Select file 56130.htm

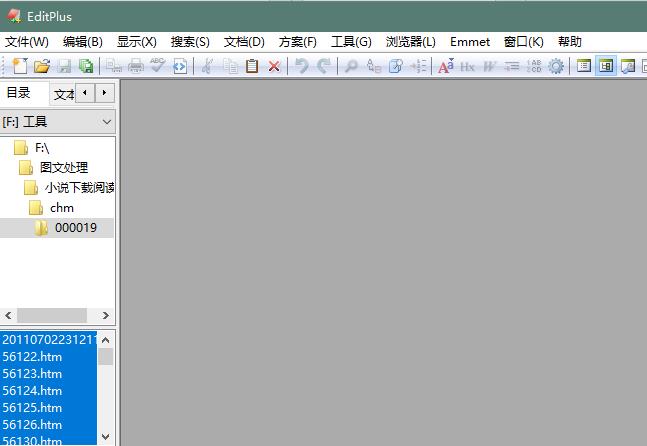pos(49,440)
